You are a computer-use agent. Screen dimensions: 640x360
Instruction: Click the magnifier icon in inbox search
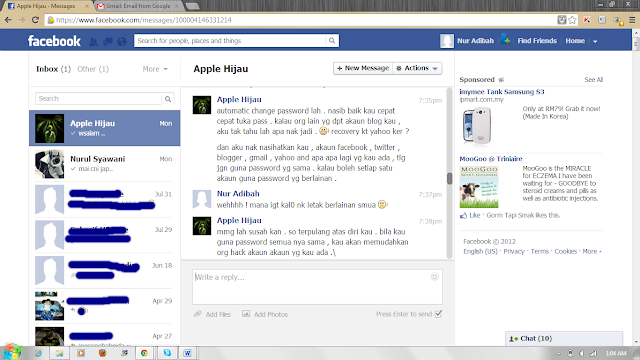[168, 99]
